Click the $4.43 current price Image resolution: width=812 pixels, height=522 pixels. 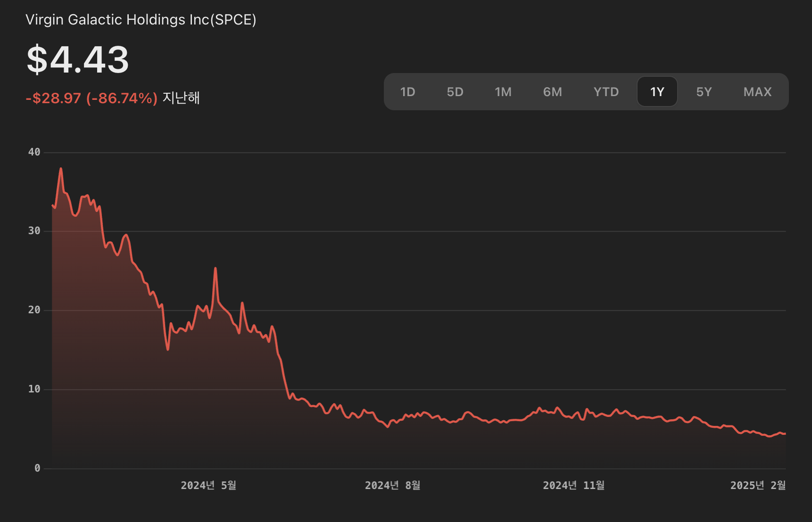tap(78, 60)
